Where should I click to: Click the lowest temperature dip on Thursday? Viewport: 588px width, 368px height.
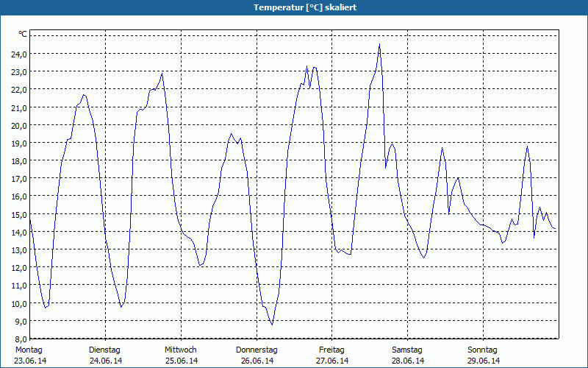pos(272,324)
